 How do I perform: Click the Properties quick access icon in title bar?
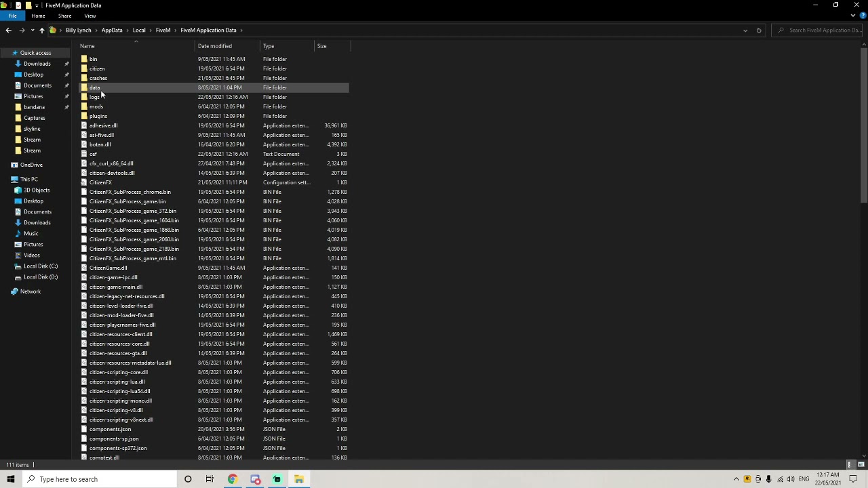(18, 5)
